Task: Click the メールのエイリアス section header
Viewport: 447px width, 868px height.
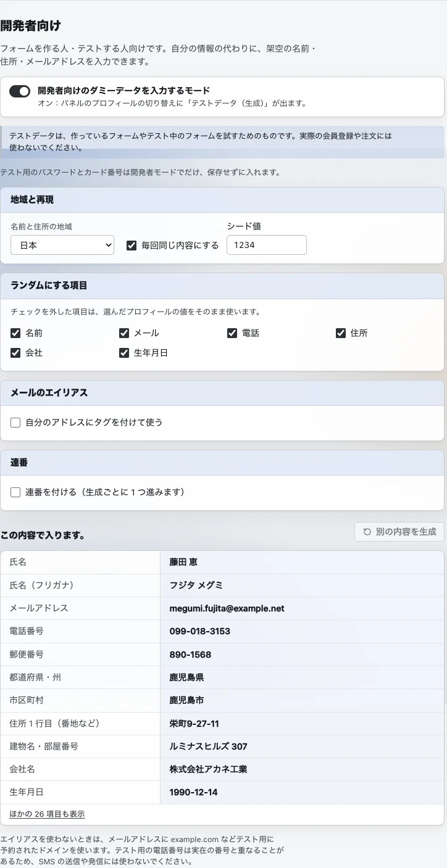Action: 222,393
